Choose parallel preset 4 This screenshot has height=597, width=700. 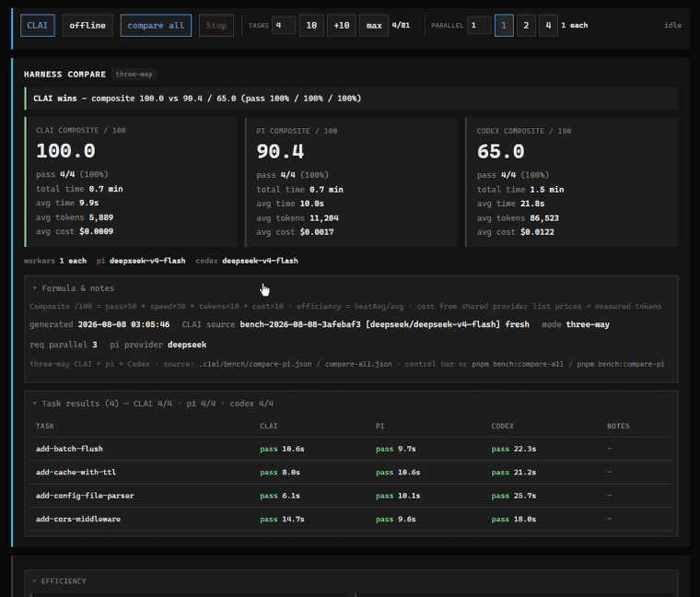[x=548, y=26]
